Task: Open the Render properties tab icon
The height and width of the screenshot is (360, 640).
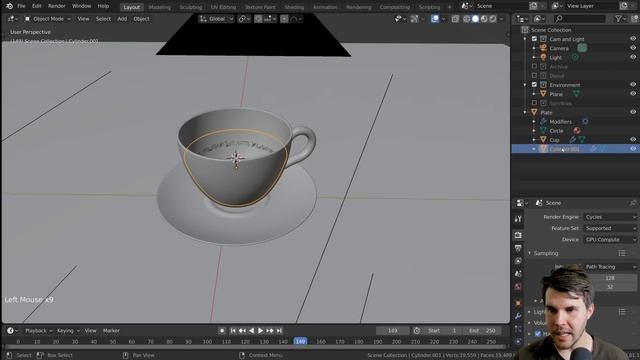Action: [x=518, y=235]
